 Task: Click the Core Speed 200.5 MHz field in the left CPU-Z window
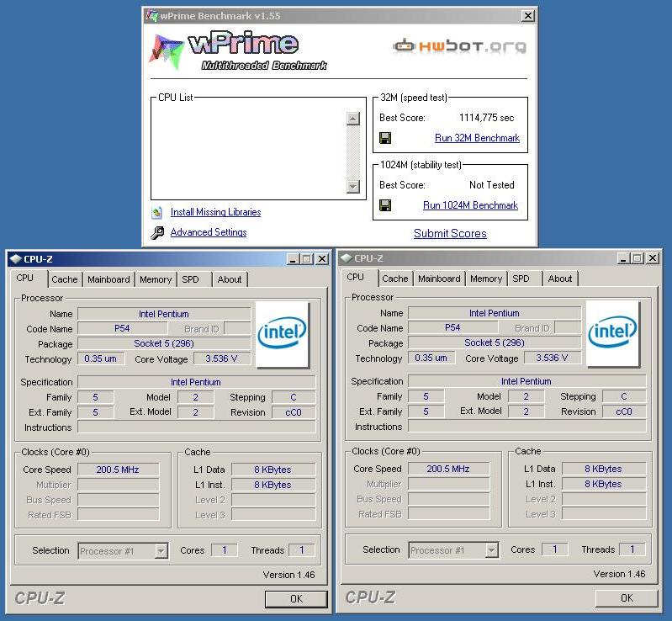(x=118, y=470)
